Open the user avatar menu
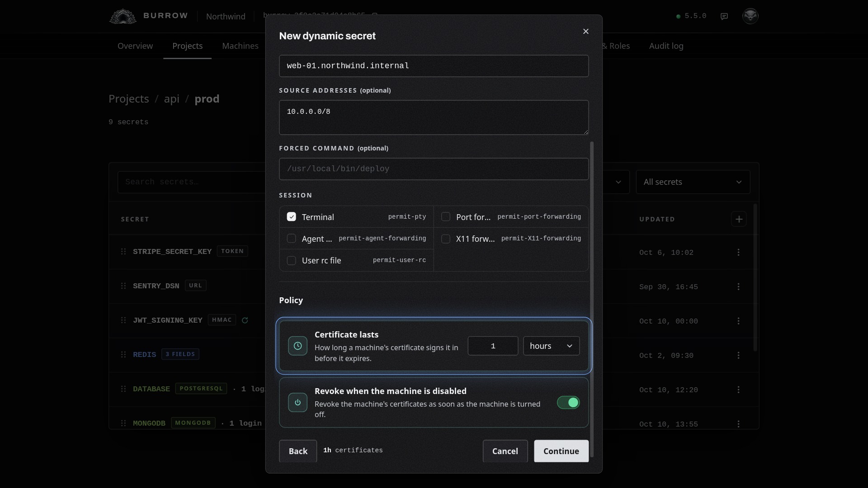This screenshot has height=488, width=868. point(750,16)
